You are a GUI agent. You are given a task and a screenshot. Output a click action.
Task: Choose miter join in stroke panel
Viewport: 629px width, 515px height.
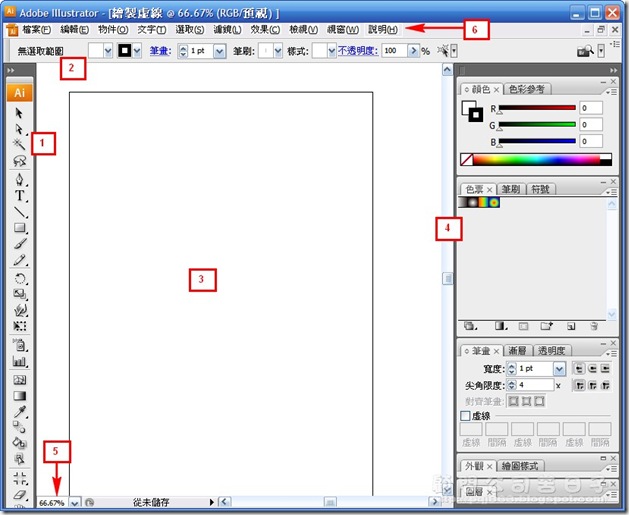click(579, 385)
